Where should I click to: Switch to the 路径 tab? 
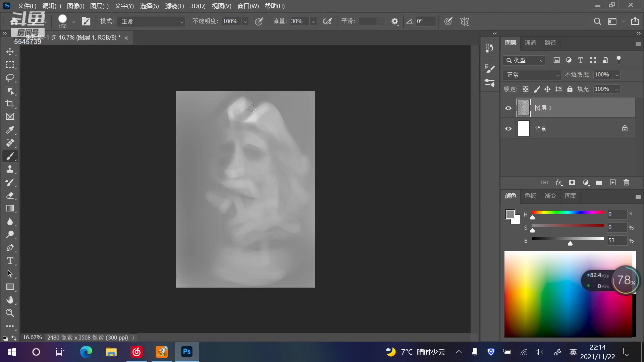click(550, 43)
